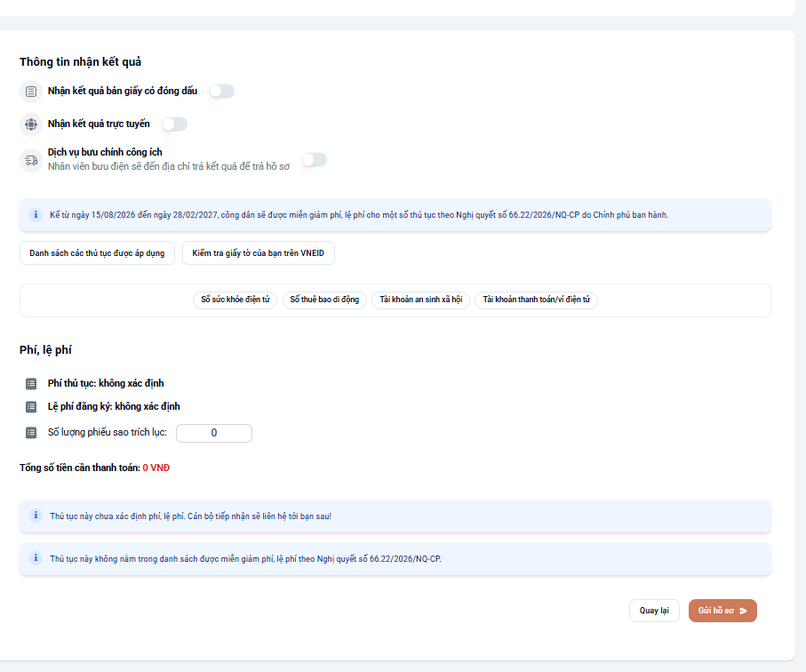Click info icon beside 'không nằm trong danh sách' notice
The height and width of the screenshot is (672, 806).
[36, 558]
